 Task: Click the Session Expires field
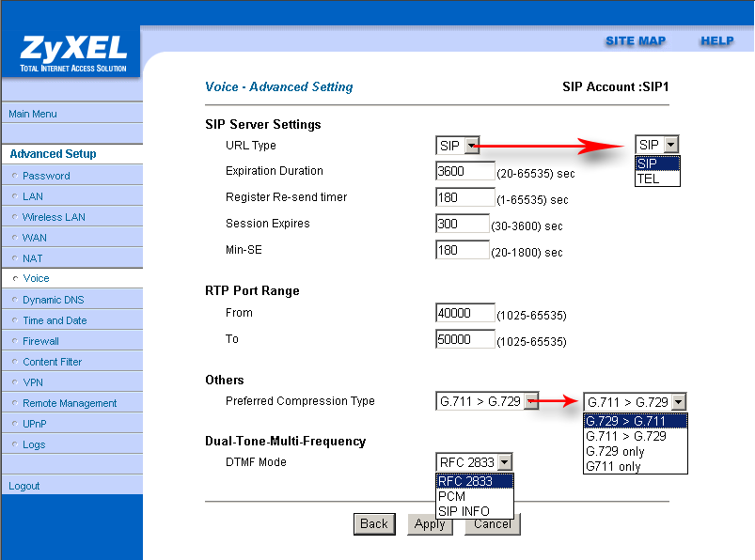[x=462, y=224]
